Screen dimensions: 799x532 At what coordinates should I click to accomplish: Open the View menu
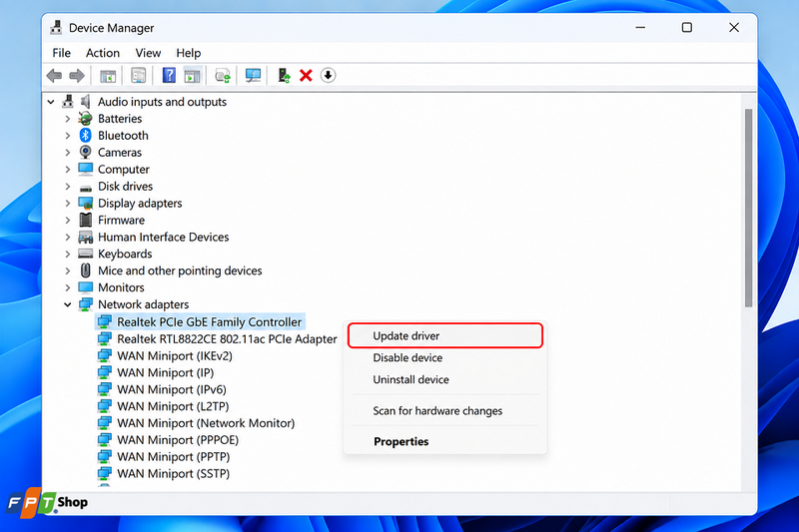[x=148, y=53]
